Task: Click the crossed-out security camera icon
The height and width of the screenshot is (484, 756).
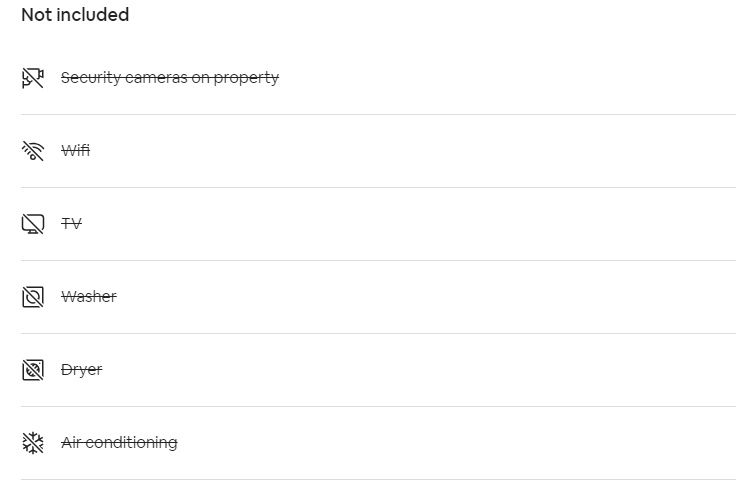Action: pyautogui.click(x=33, y=78)
